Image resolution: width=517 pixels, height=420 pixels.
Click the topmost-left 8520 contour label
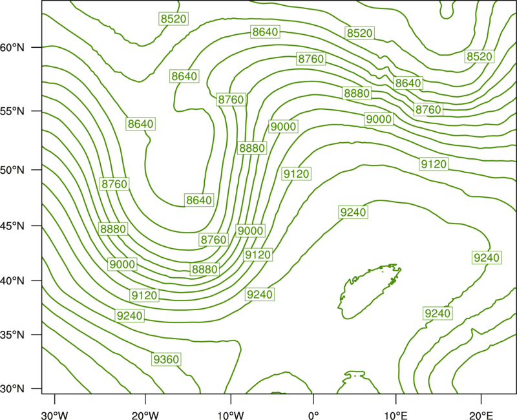click(173, 19)
